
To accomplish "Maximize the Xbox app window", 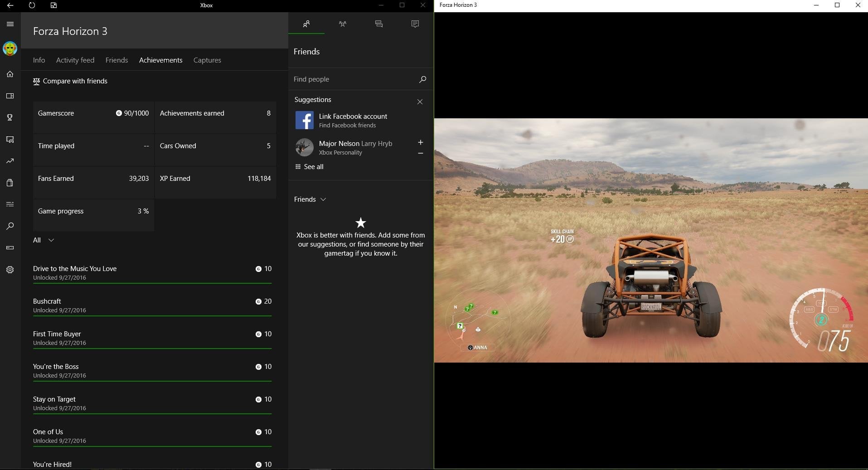I will (402, 5).
